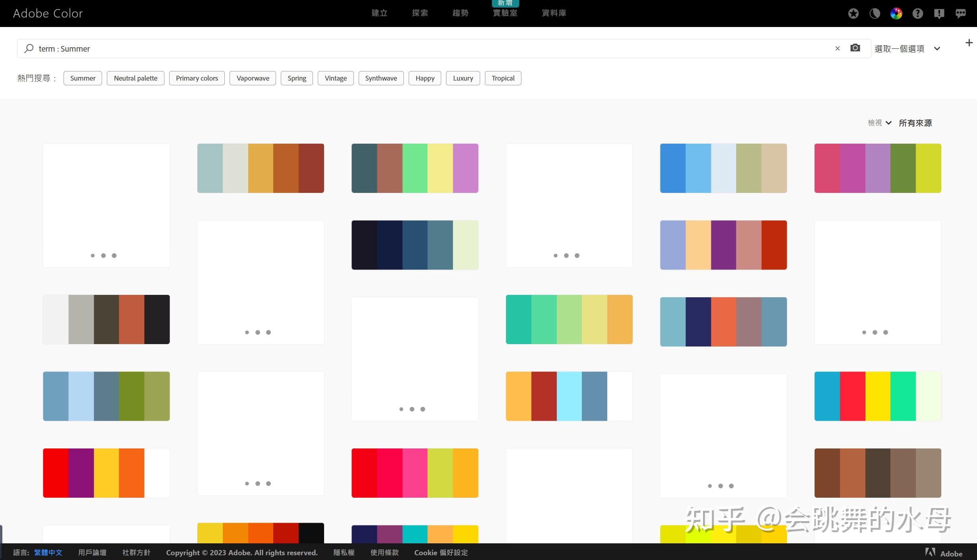Open the 探索 tab
Screen dimensions: 977x560
click(x=420, y=13)
